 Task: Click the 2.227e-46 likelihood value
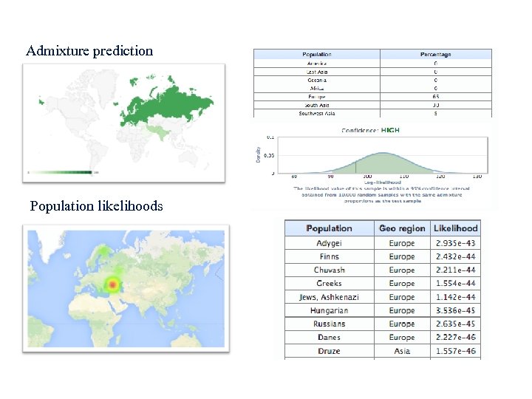456,338
